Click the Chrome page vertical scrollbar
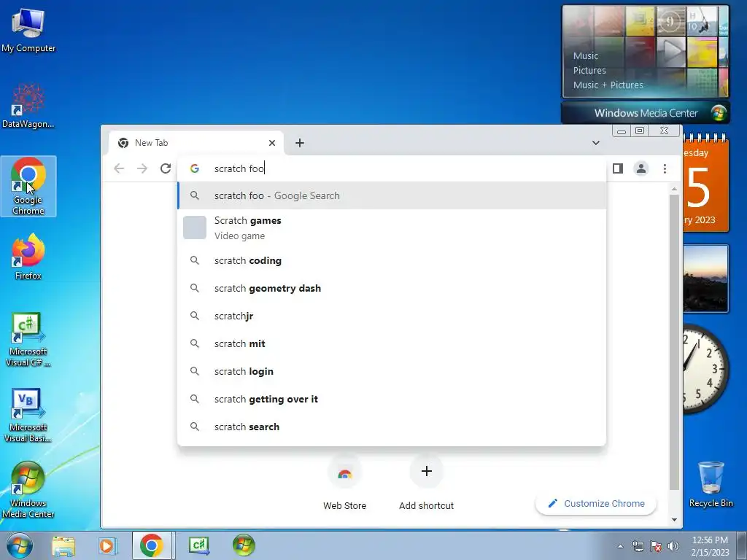 point(674,342)
